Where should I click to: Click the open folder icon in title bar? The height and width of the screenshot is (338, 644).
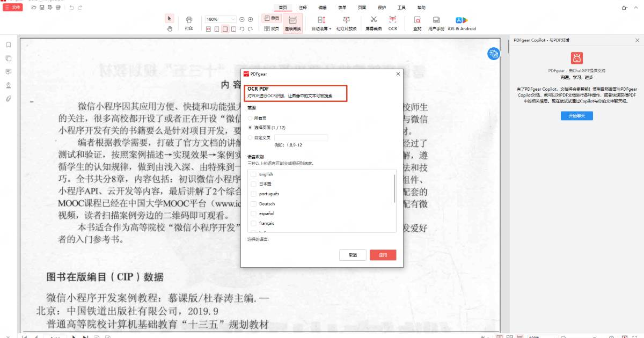[x=33, y=8]
